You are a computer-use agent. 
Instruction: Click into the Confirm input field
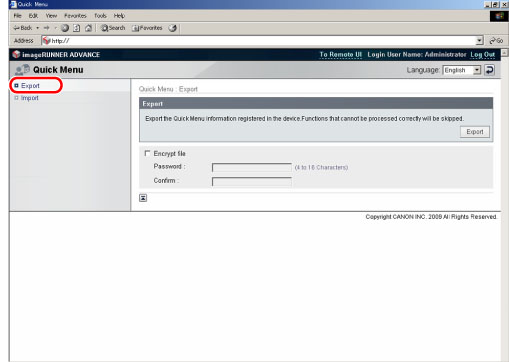(x=252, y=182)
